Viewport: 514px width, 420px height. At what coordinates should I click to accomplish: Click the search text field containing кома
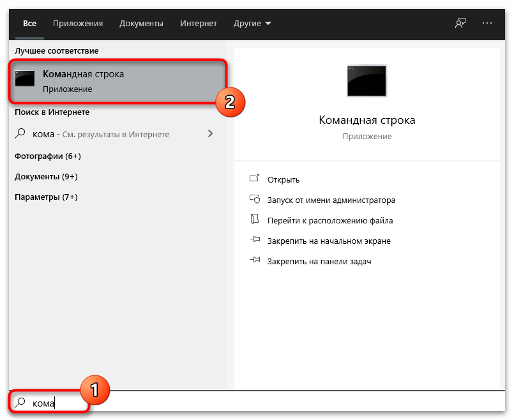[255, 403]
